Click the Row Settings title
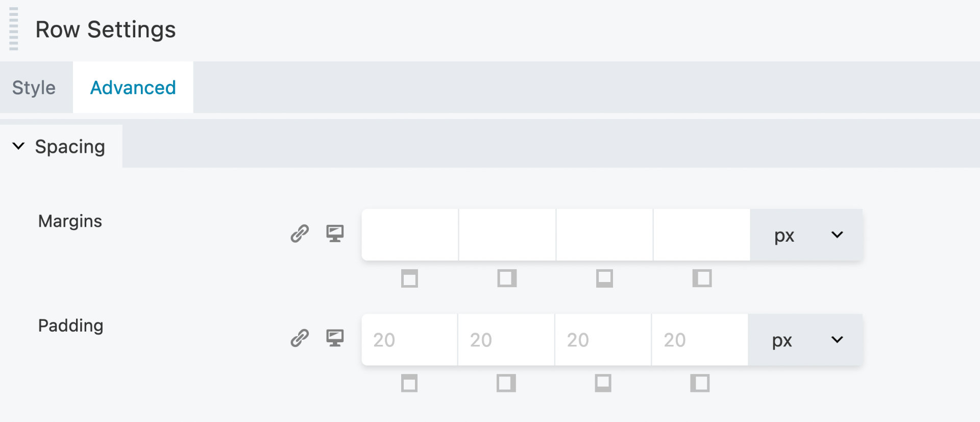The height and width of the screenshot is (422, 980). pyautogui.click(x=106, y=30)
